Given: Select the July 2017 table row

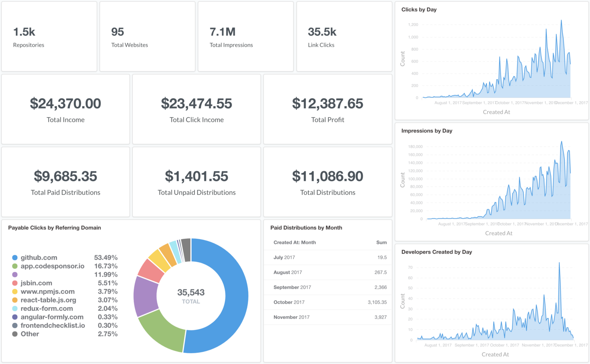Looking at the screenshot, I should tap(328, 258).
